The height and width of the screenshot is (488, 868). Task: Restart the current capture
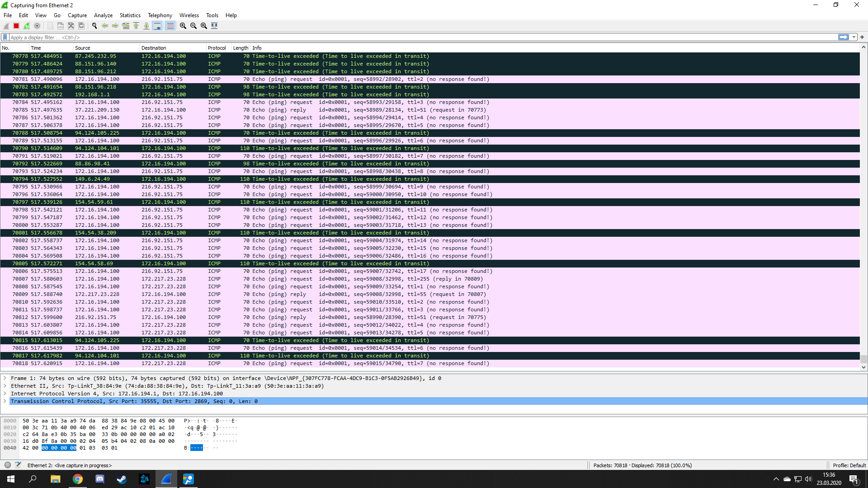(x=27, y=26)
